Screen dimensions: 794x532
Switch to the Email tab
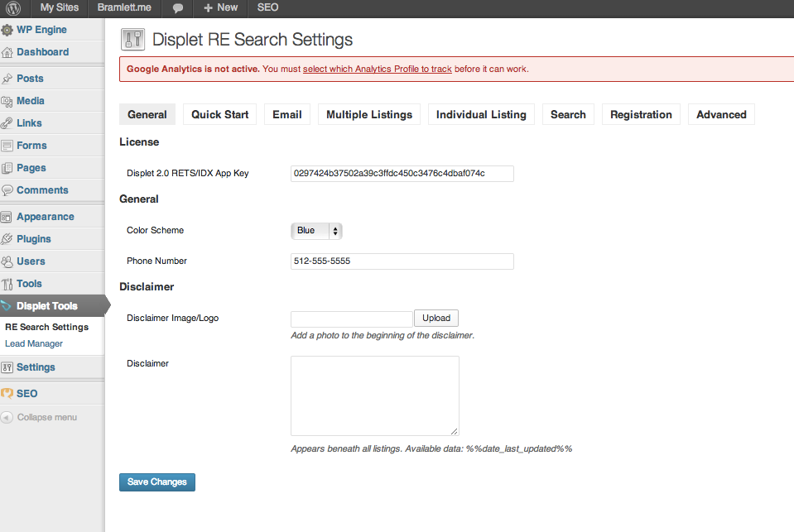click(x=287, y=114)
